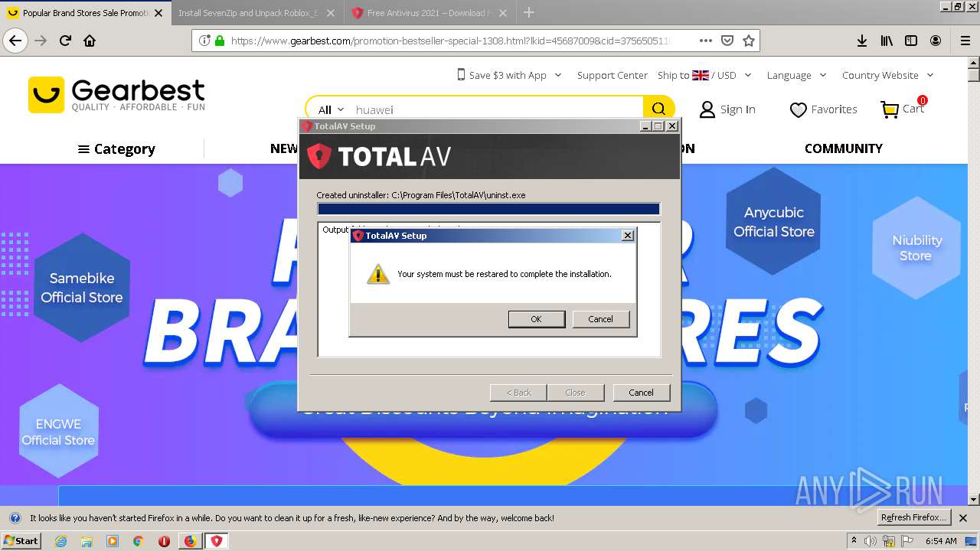Click the Firefox taskbar button

[x=190, y=541]
